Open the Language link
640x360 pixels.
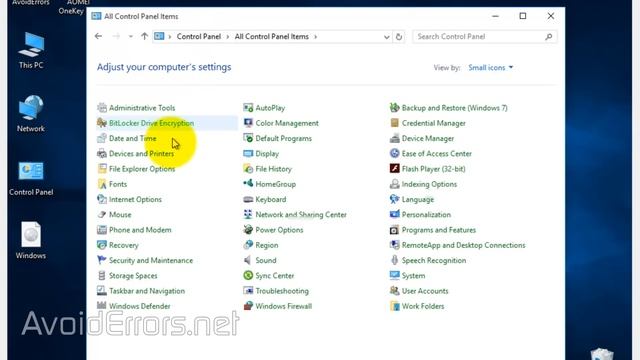pyautogui.click(x=418, y=199)
